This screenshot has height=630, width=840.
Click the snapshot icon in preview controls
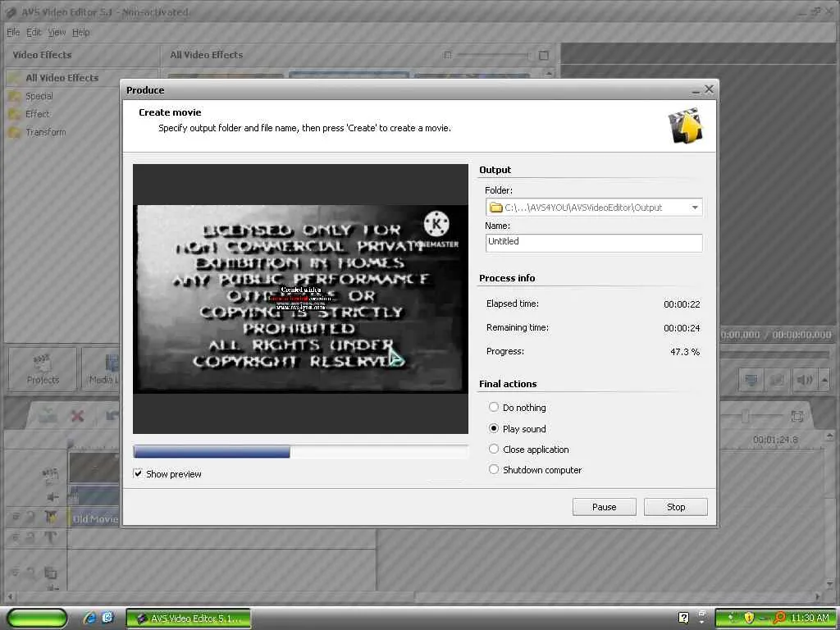777,380
